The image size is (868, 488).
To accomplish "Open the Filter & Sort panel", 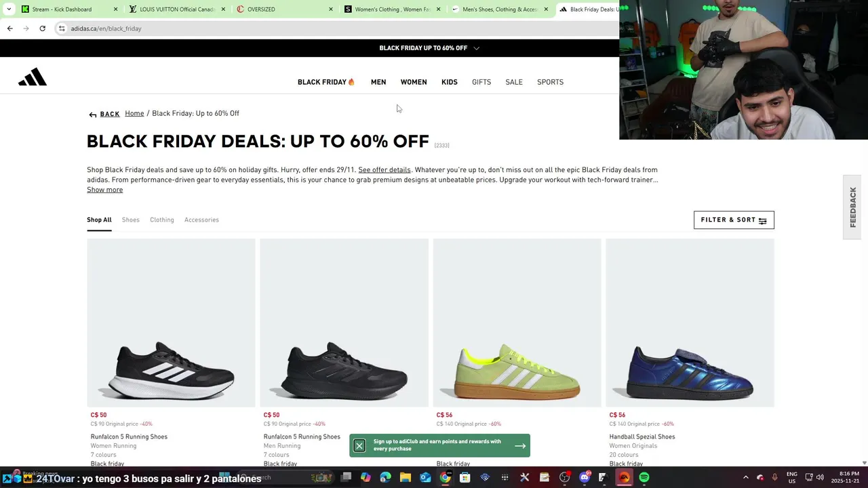I will (734, 220).
